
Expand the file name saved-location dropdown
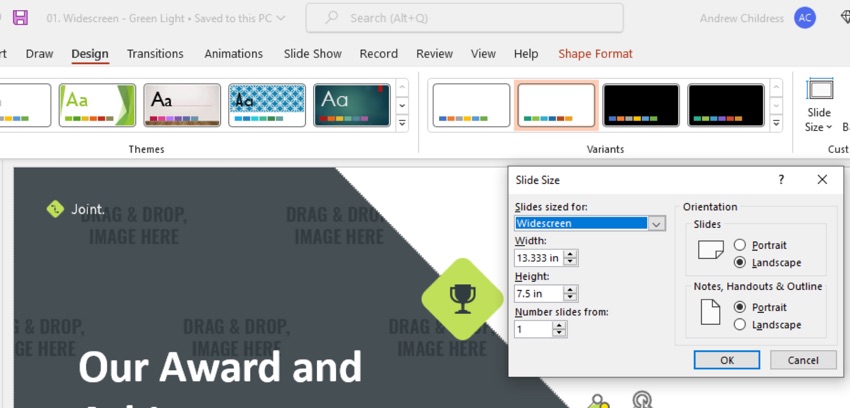tap(280, 18)
